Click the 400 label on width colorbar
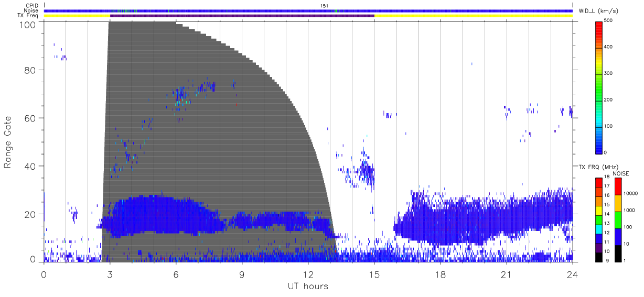644x297 pixels. (608, 47)
